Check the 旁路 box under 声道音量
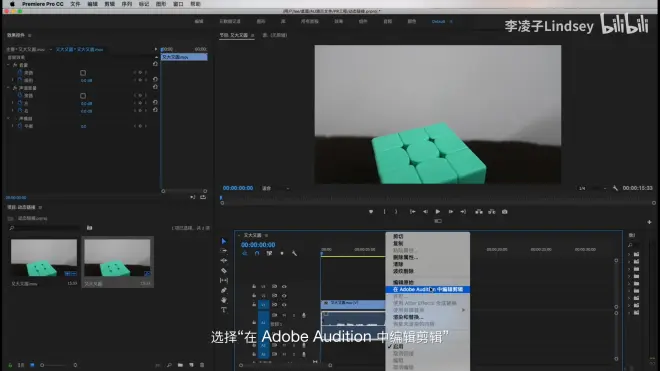Viewport: 660px width, 371px height. coord(83,96)
